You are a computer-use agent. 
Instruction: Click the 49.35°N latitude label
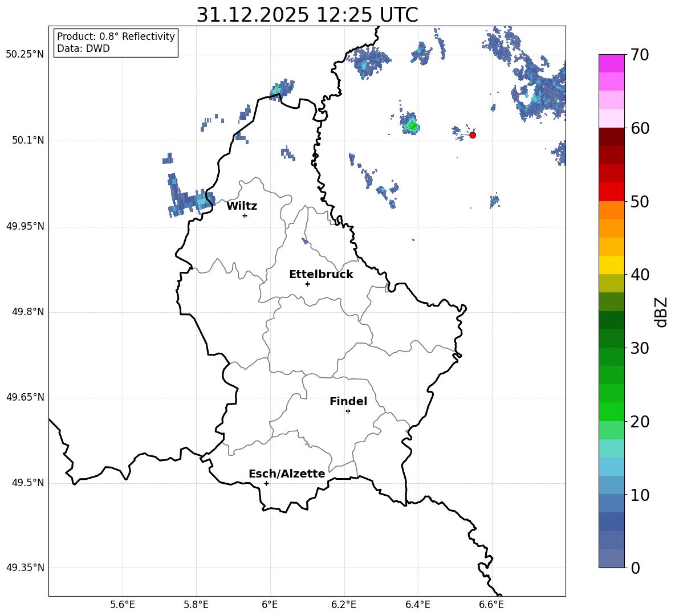coord(25,568)
